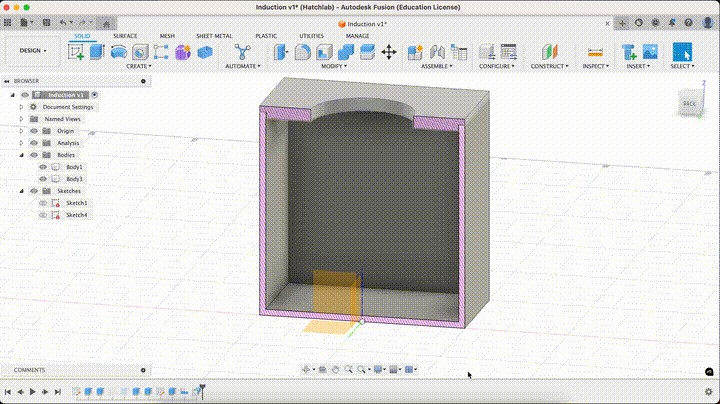
Task: Open the MODIFY dropdown menu
Action: [x=334, y=66]
